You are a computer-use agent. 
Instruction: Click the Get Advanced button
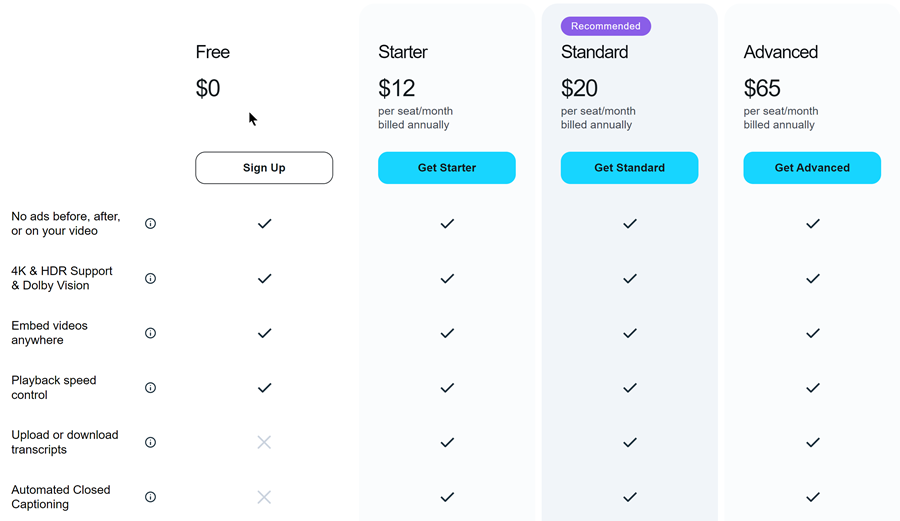[x=812, y=168]
